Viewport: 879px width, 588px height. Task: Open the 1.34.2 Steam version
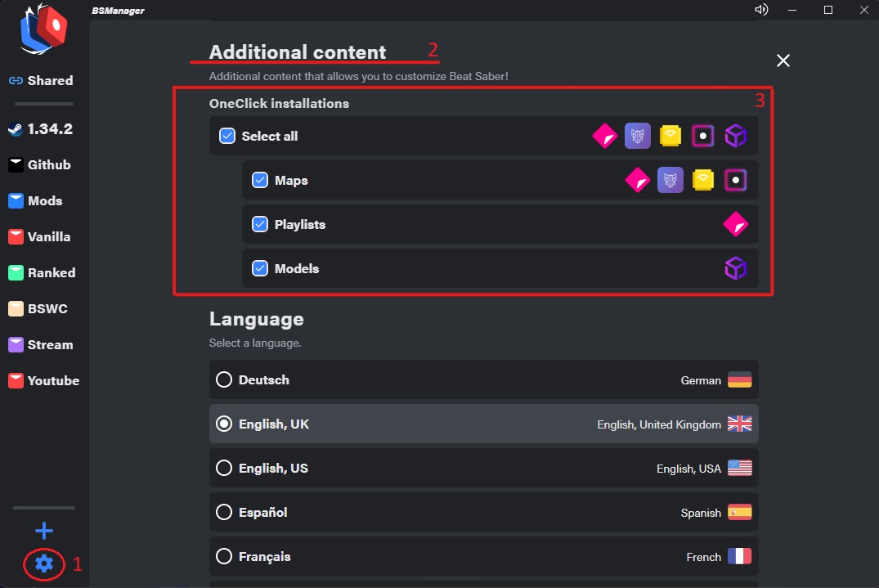click(x=41, y=128)
